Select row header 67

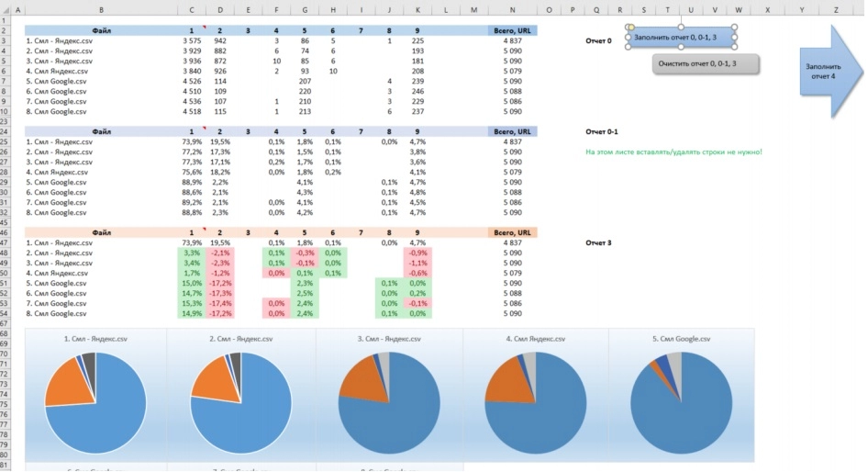[6, 323]
